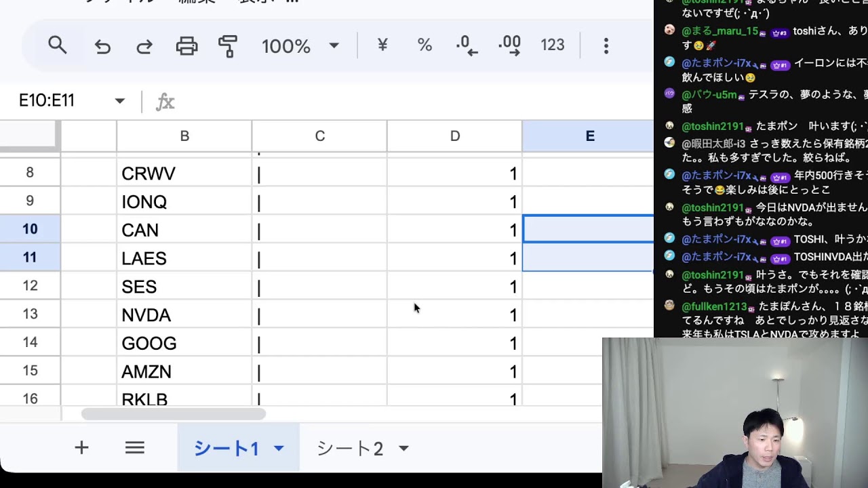Click the cell containing NVDA

pos(183,315)
